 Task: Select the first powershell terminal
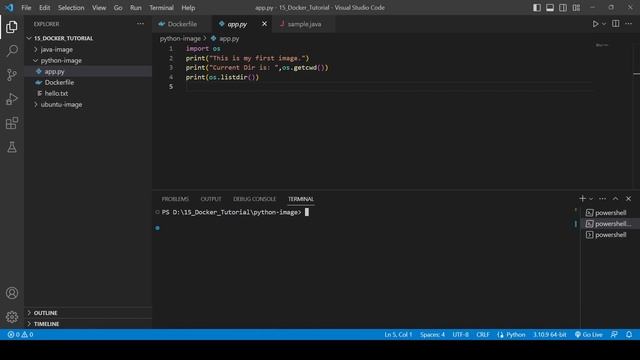pos(610,213)
